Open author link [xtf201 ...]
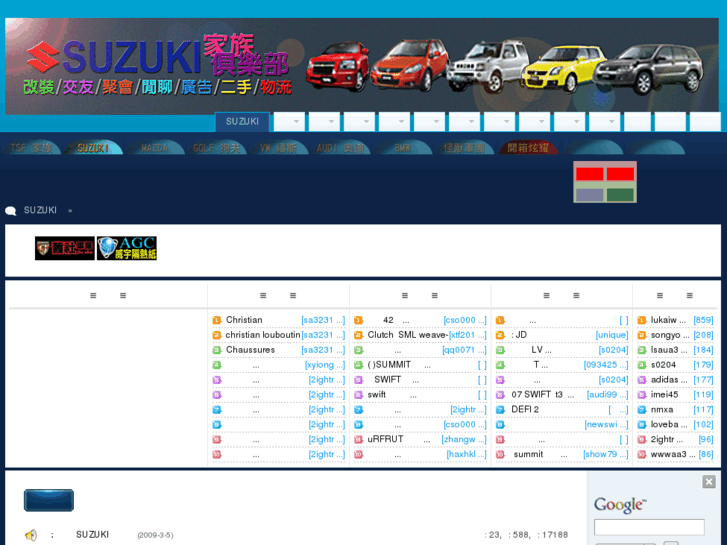Screen dimensions: 727x545 tap(467, 335)
